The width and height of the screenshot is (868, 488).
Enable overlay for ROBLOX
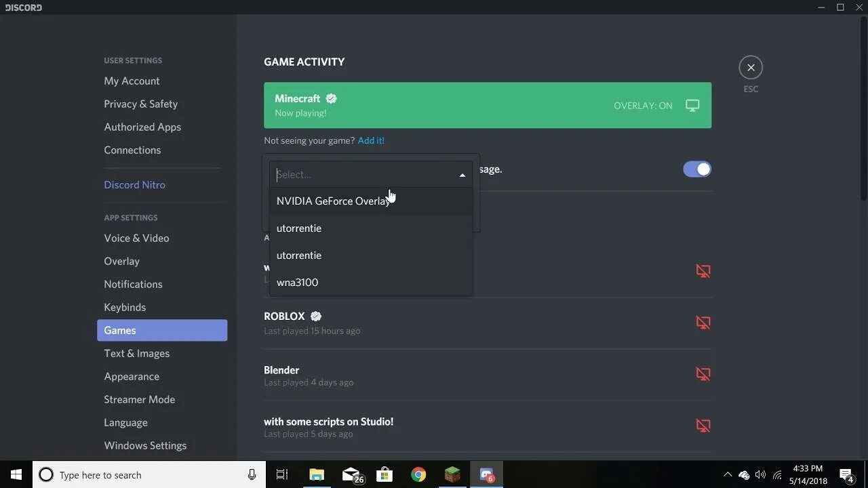tap(703, 323)
